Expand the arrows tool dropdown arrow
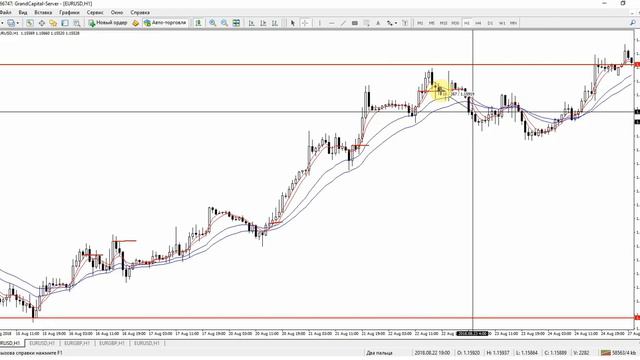 (396, 23)
